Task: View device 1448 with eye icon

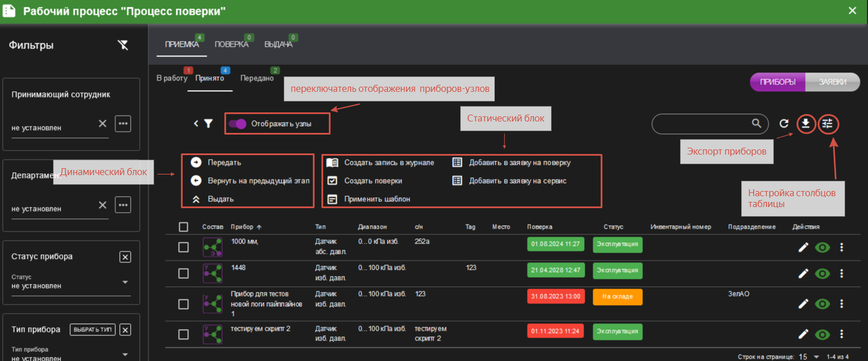Action: (x=822, y=274)
